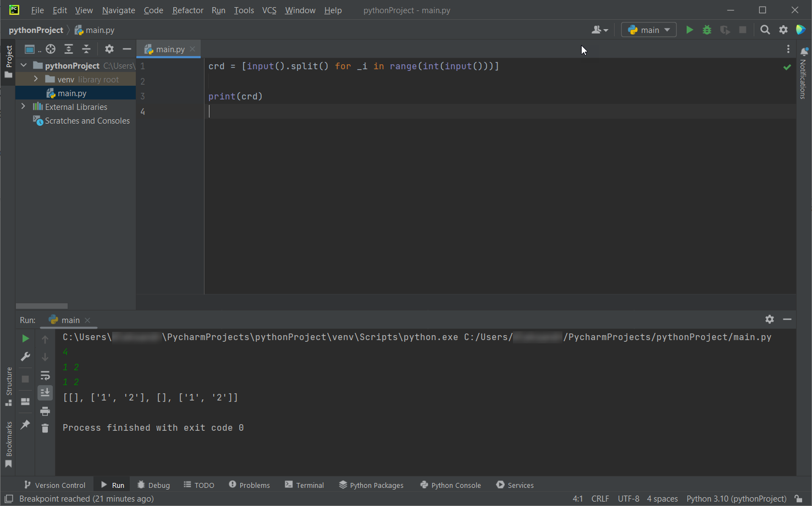Screen dimensions: 812x506
Task: Close the main.py editor tab
Action: [x=192, y=49]
